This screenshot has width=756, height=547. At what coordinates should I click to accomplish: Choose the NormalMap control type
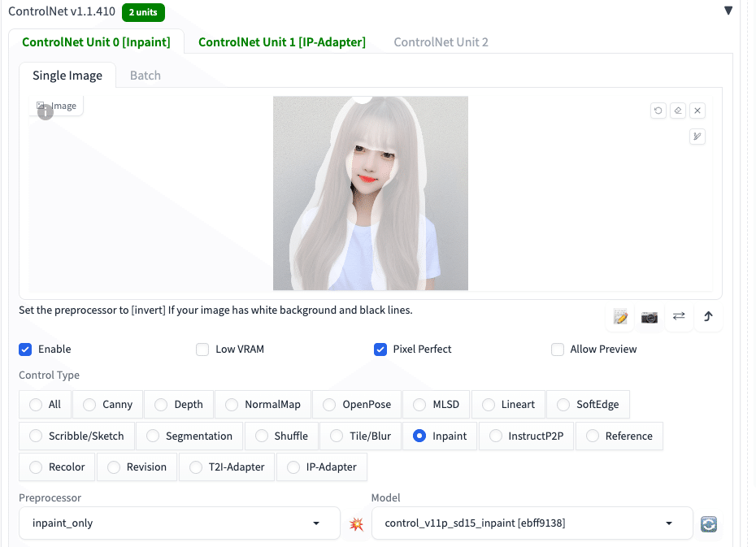[263, 404]
